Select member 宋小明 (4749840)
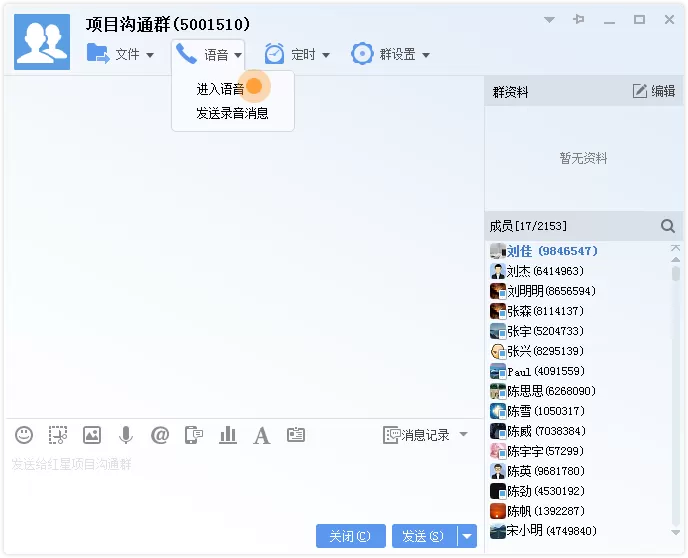The width and height of the screenshot is (688, 558). (579, 531)
